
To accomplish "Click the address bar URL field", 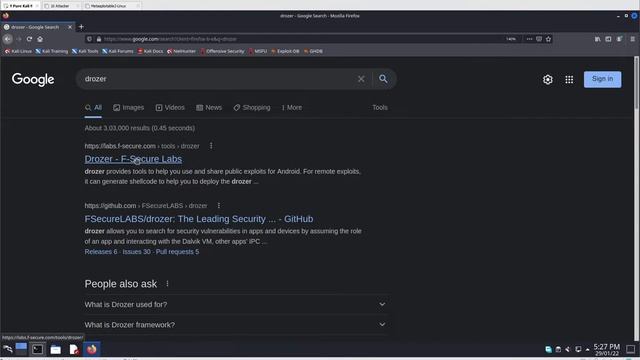I will click(302, 39).
